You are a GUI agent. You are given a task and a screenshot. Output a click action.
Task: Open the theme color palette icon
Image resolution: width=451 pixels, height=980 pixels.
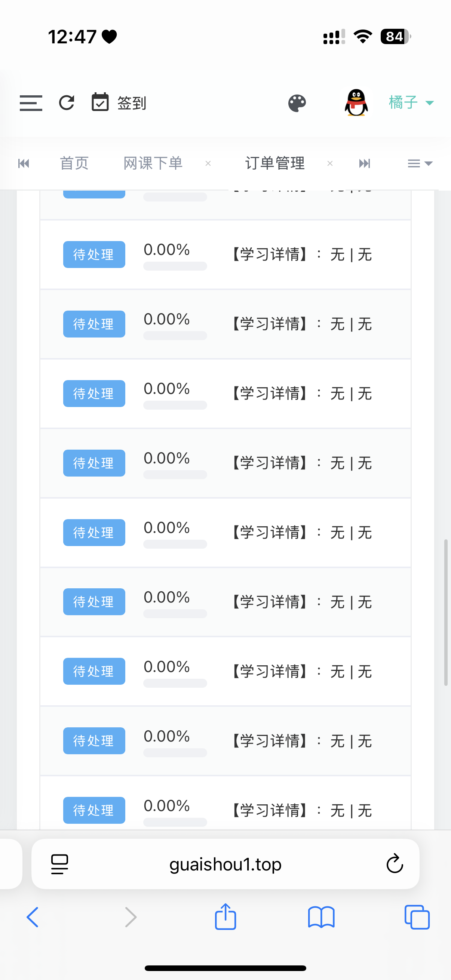(x=297, y=103)
